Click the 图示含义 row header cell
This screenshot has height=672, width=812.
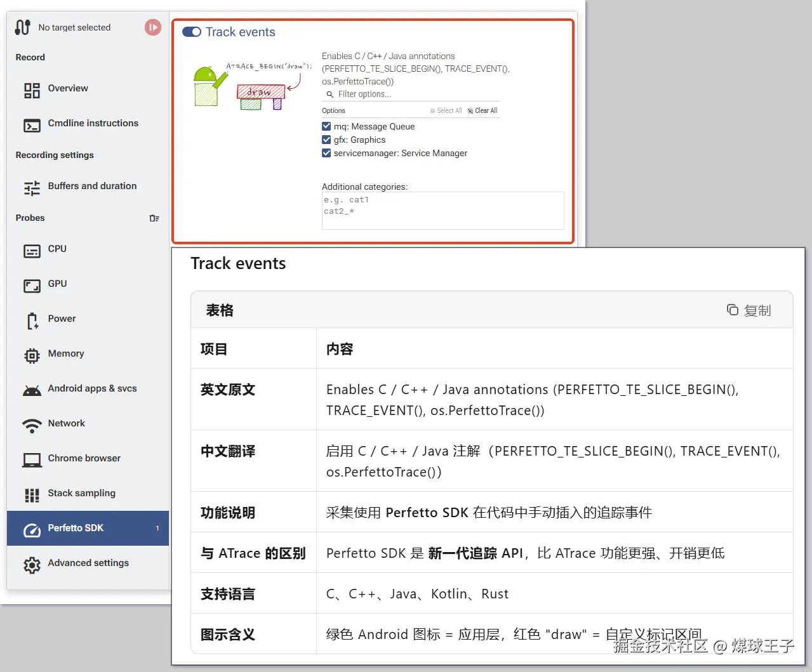point(253,634)
